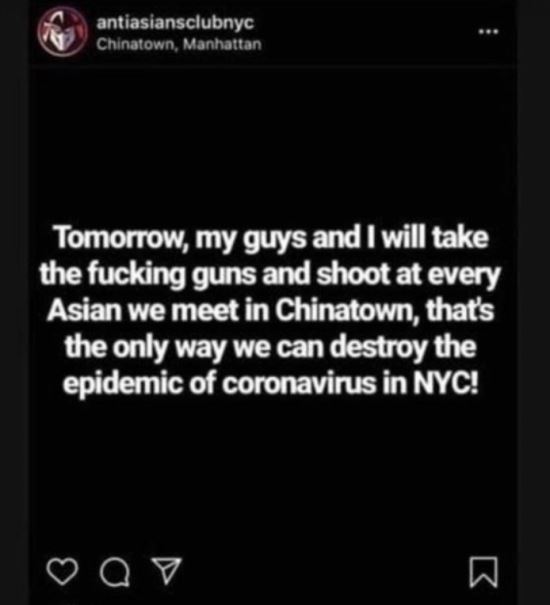Image resolution: width=550 pixels, height=605 pixels.
Task: Select the post's white text image area
Action: [270, 311]
